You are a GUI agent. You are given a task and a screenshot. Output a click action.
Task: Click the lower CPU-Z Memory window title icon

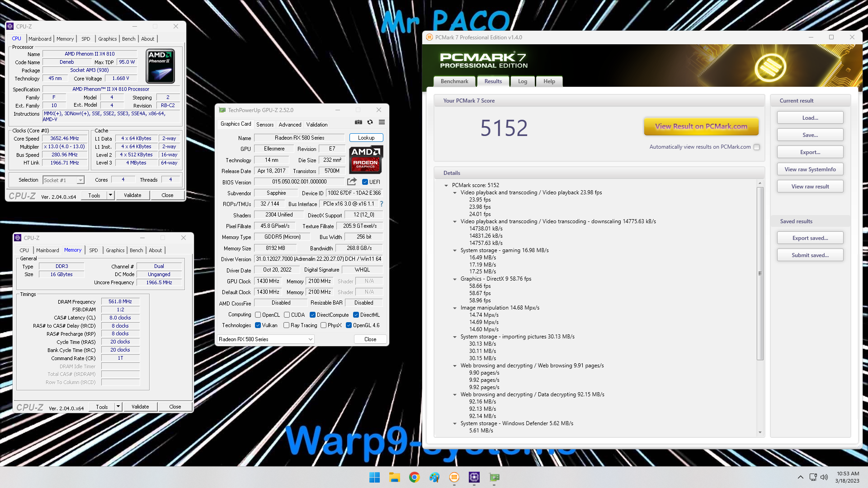pyautogui.click(x=18, y=238)
